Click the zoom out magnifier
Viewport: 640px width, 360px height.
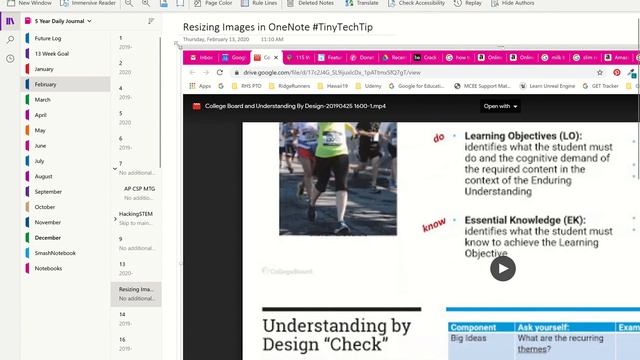coord(129,3)
